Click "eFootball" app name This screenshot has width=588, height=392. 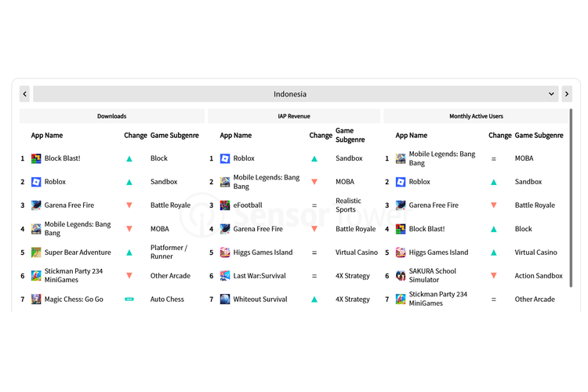coord(248,205)
